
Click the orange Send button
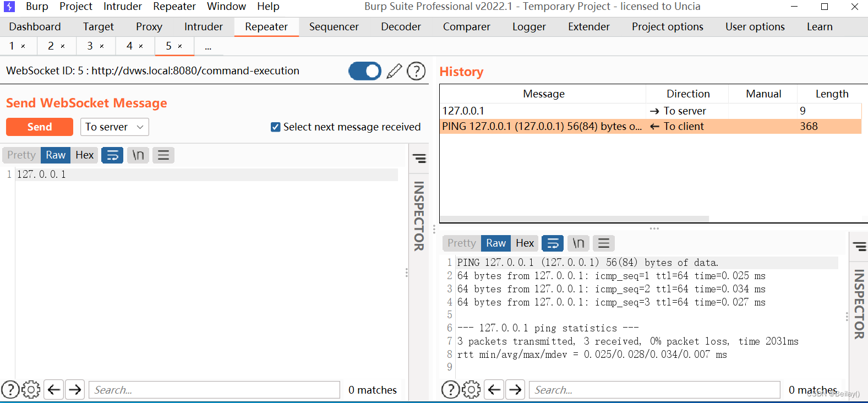point(40,127)
